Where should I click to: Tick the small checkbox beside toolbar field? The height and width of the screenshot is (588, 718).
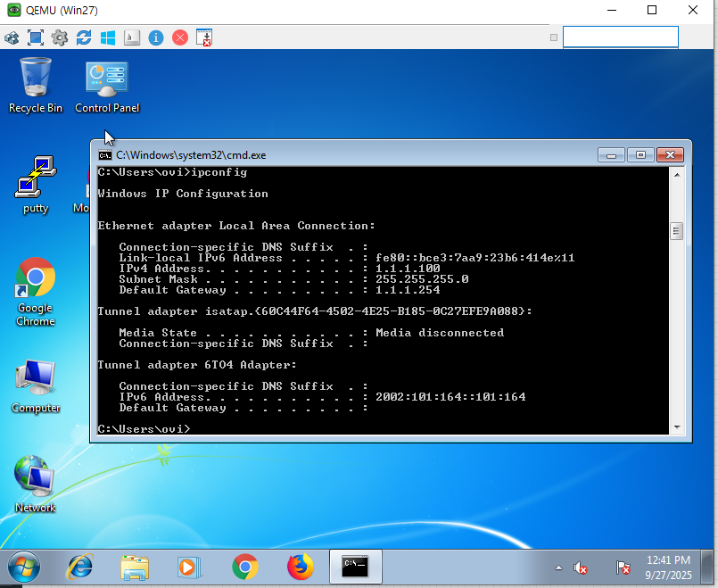pos(554,37)
